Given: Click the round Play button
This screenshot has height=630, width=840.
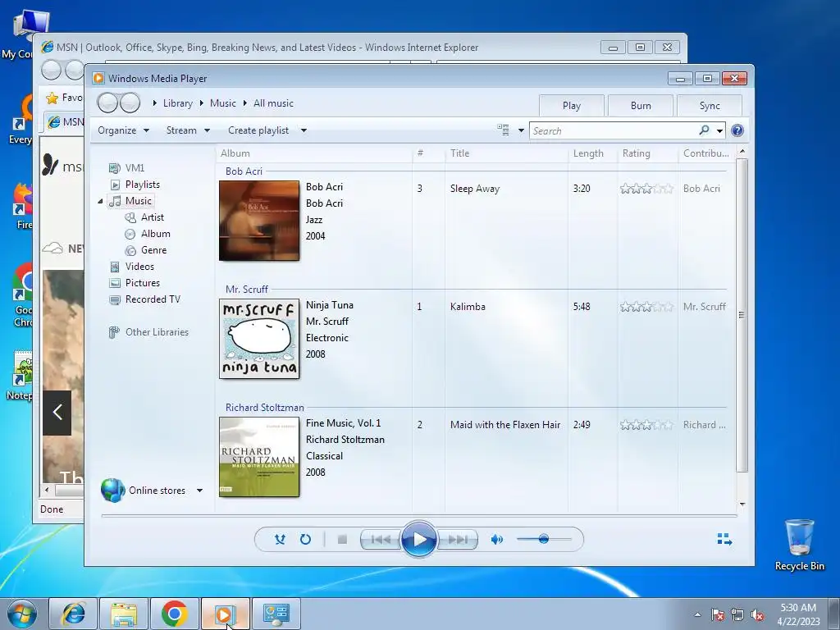Looking at the screenshot, I should point(419,540).
